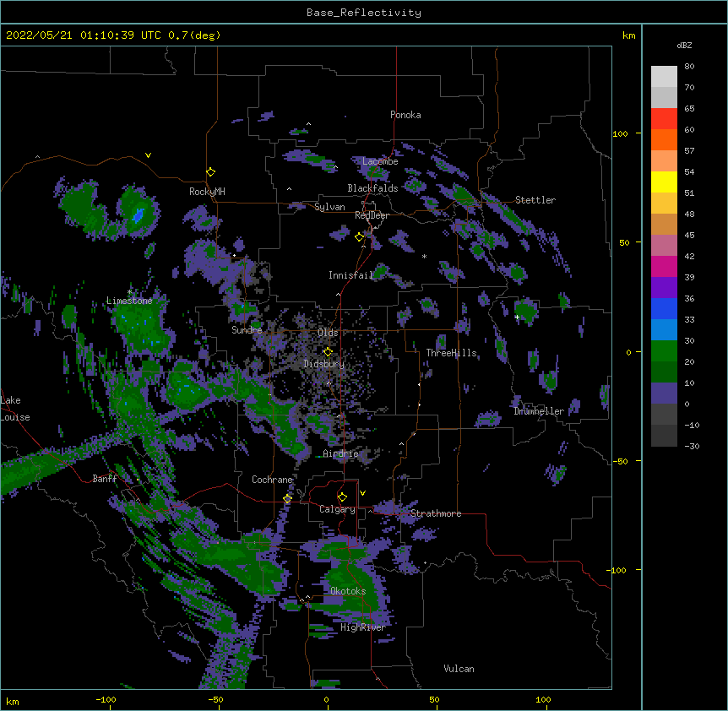This screenshot has height=711, width=728.
Task: Click the asterisk marker east of Innisfail
Action: (x=424, y=257)
